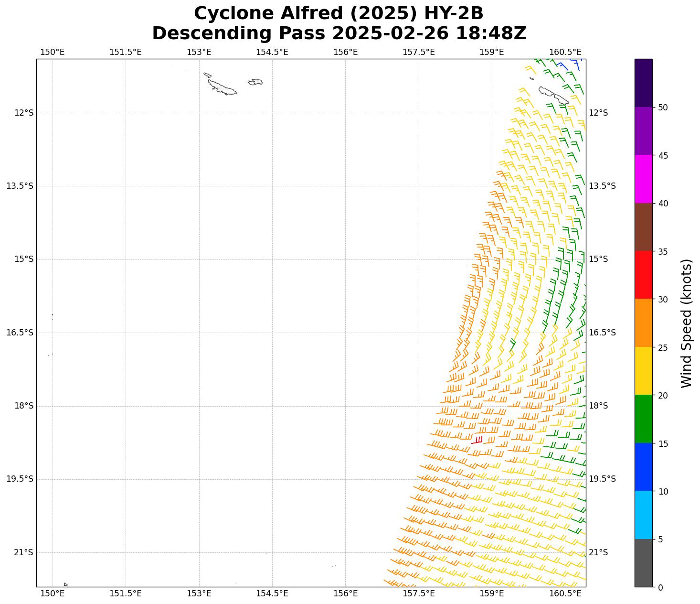
Task: Click the red 30-35 knot colorbar segment
Action: tap(643, 275)
